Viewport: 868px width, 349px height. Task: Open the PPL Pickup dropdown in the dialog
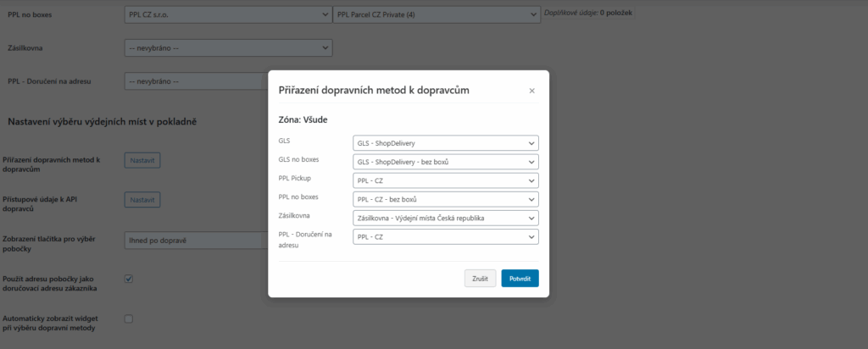coord(446,180)
